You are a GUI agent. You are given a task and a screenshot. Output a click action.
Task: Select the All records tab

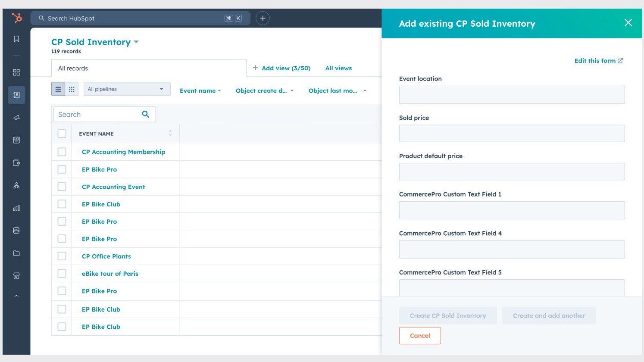pos(73,69)
